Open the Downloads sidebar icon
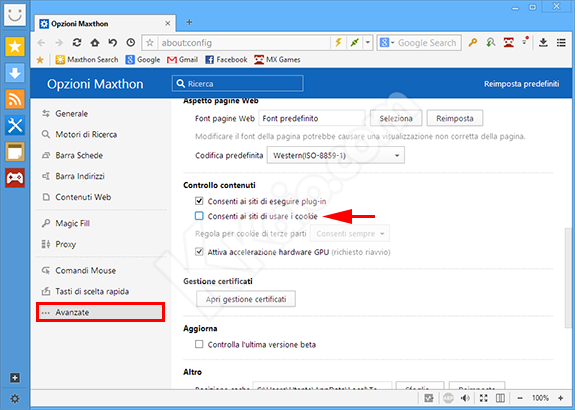The width and height of the screenshot is (575, 410). coord(15,73)
